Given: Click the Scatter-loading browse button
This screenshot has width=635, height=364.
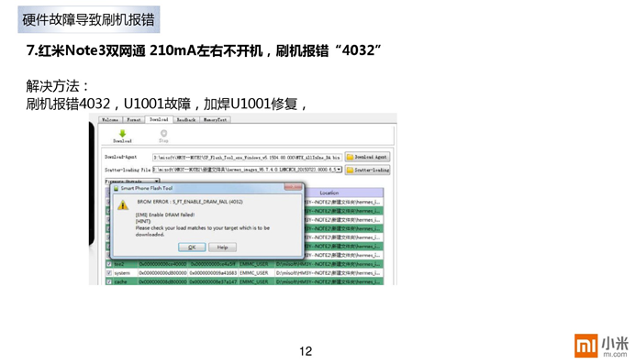Looking at the screenshot, I should (x=367, y=170).
